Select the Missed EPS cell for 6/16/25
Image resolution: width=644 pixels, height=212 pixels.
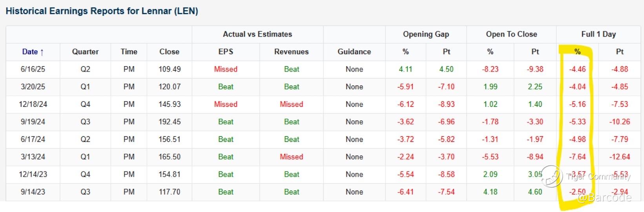(226, 69)
